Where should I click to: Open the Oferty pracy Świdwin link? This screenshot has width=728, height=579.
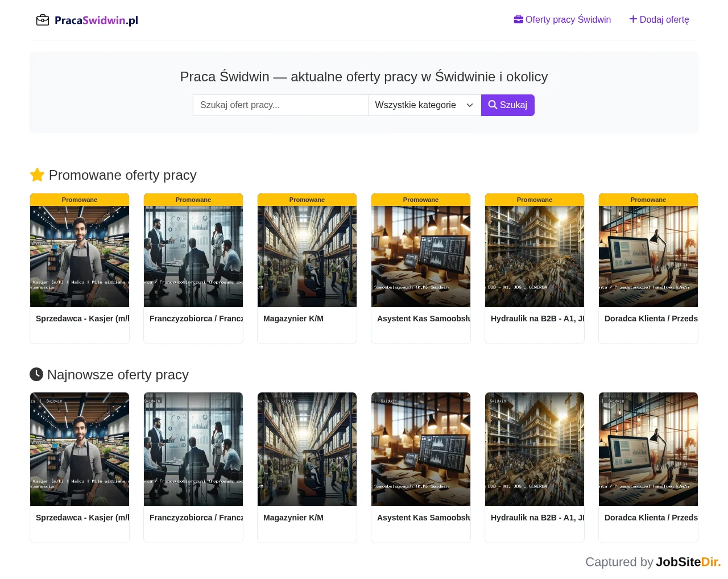tap(562, 20)
